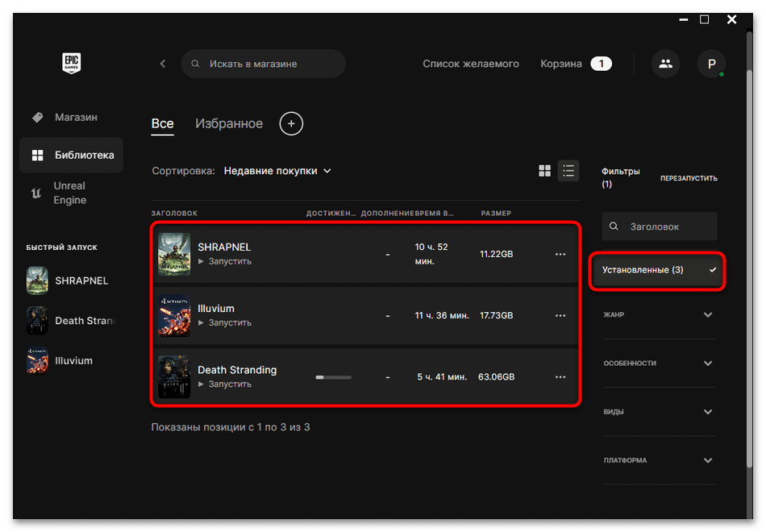
Task: Click the Epic Games logo
Action: pos(71,63)
